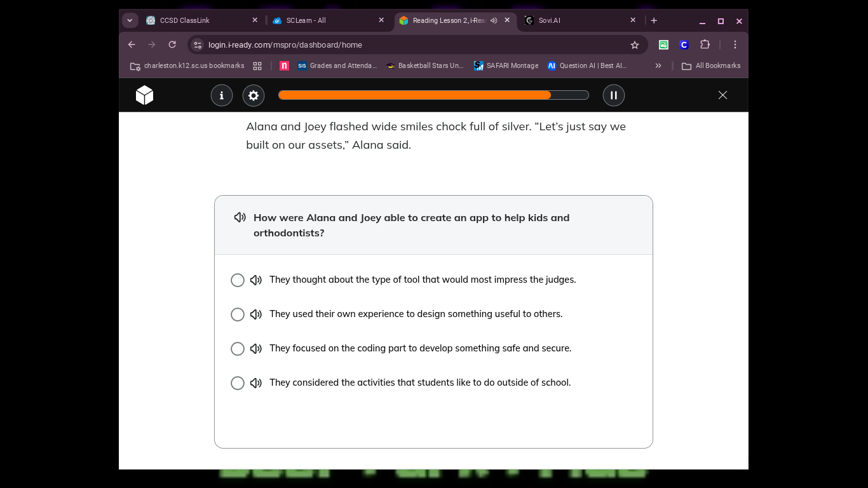The image size is (868, 488).
Task: Open the i-Ready settings gear
Action: point(254,95)
